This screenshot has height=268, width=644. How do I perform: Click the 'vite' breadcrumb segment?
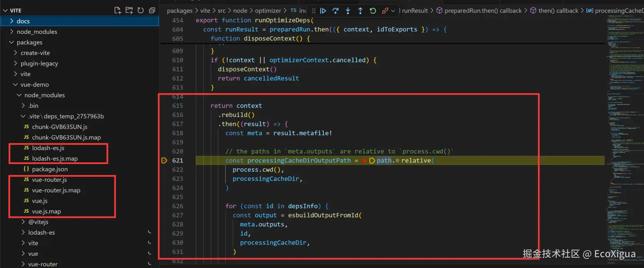205,11
